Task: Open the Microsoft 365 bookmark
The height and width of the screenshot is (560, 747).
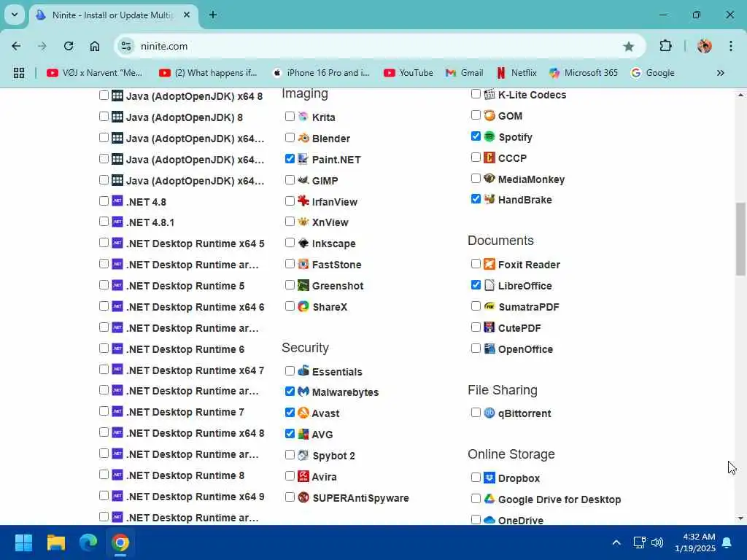Action: pyautogui.click(x=584, y=73)
